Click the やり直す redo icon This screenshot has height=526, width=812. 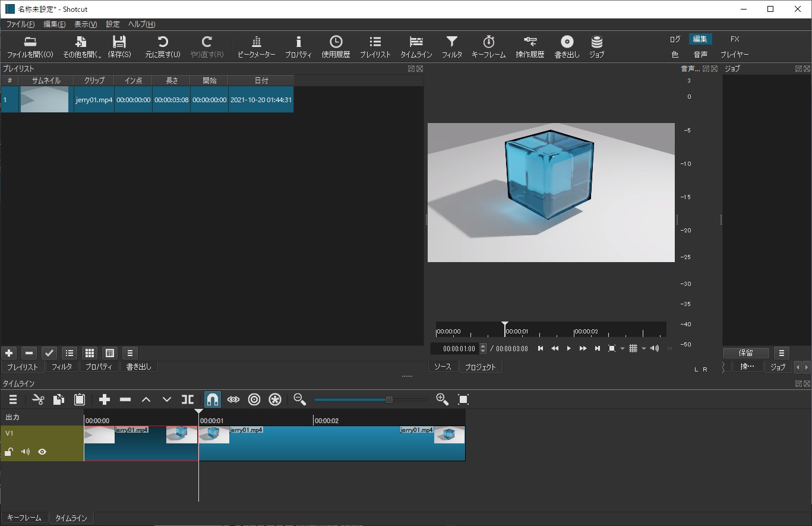coord(207,47)
